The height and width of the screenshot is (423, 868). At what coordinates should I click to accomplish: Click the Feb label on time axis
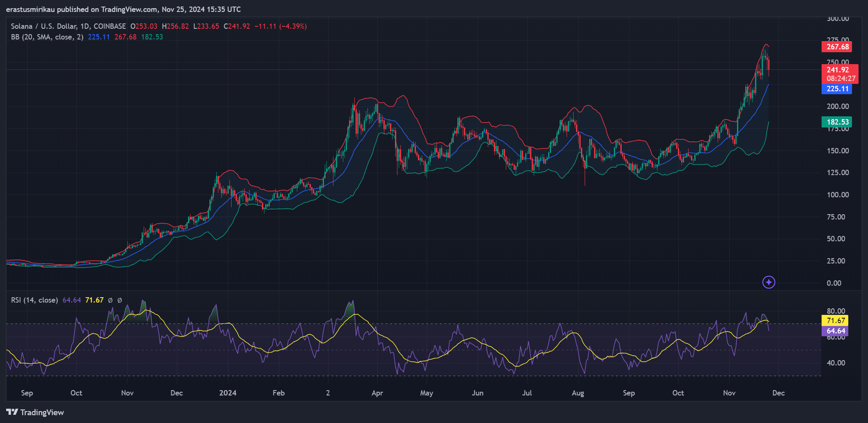click(278, 393)
